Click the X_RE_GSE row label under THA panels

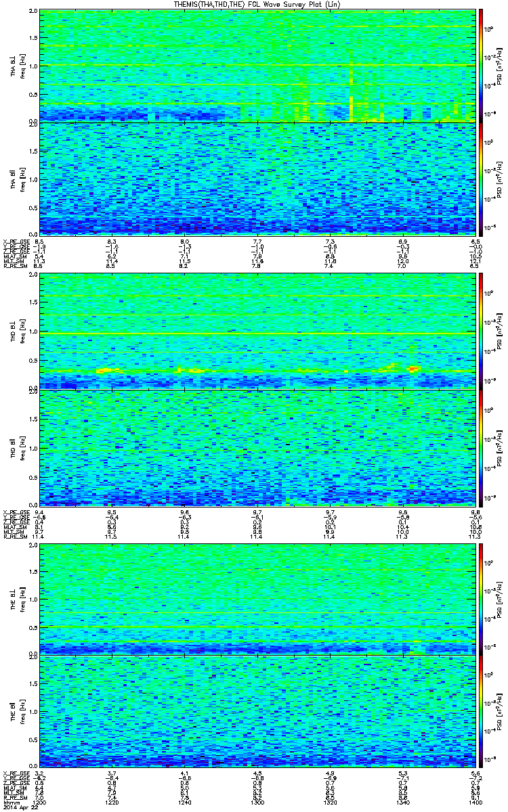point(16,241)
